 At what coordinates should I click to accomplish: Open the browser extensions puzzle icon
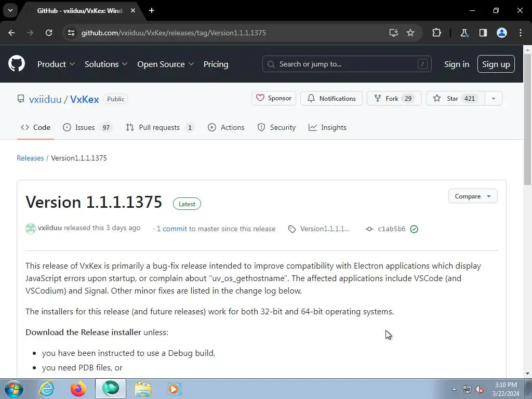[436, 33]
